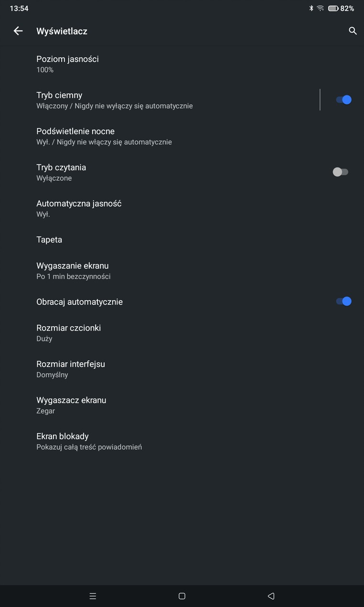Open search with the magnifier icon
The width and height of the screenshot is (364, 607).
coord(353,31)
